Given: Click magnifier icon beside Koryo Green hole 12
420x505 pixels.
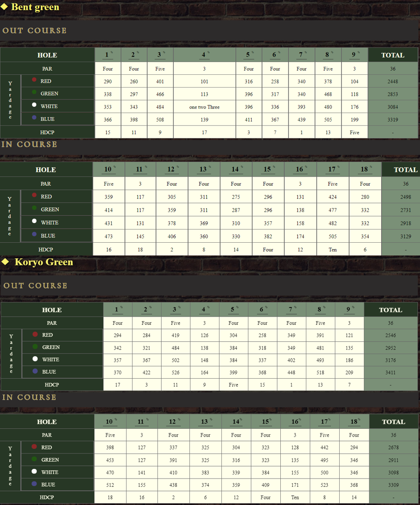Looking at the screenshot, I should click(179, 419).
